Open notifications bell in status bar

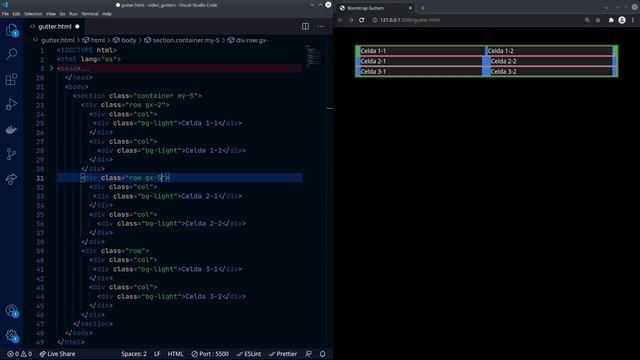[322, 354]
